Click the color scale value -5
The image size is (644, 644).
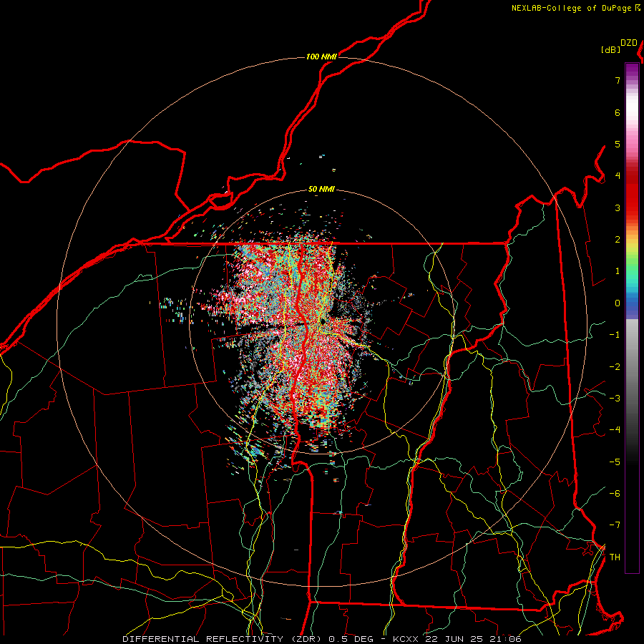615,462
